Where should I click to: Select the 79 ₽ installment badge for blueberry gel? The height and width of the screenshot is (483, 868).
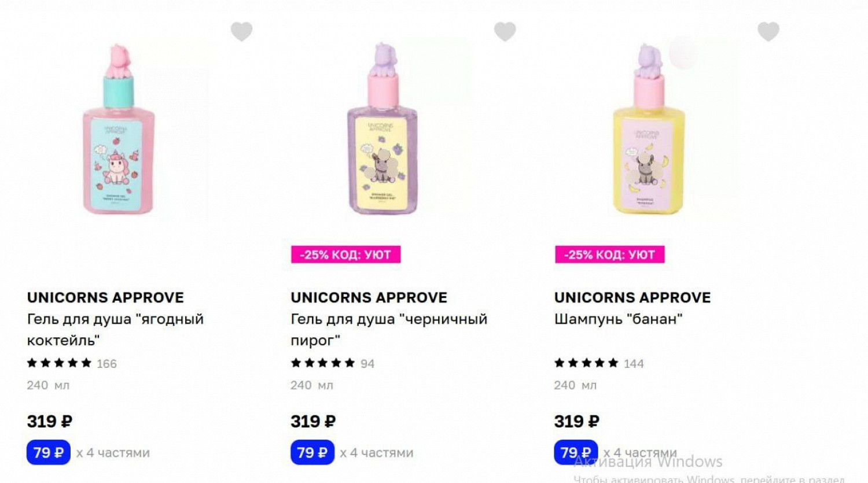coord(312,452)
